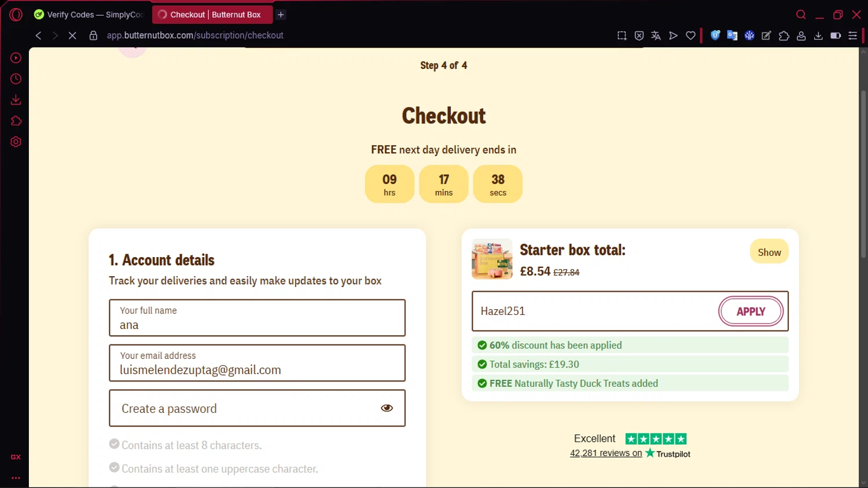This screenshot has height=488, width=868.
Task: Click the 09 hrs countdown box
Action: pyautogui.click(x=389, y=184)
